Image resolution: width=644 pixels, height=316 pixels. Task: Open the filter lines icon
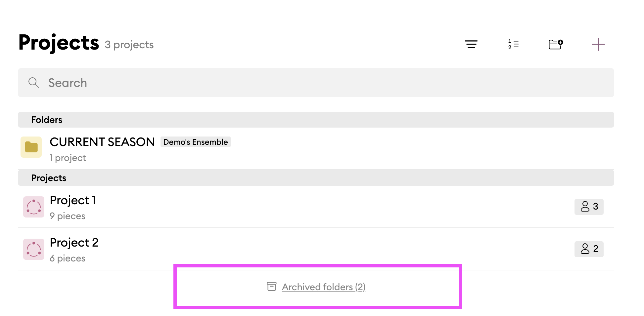[471, 44]
